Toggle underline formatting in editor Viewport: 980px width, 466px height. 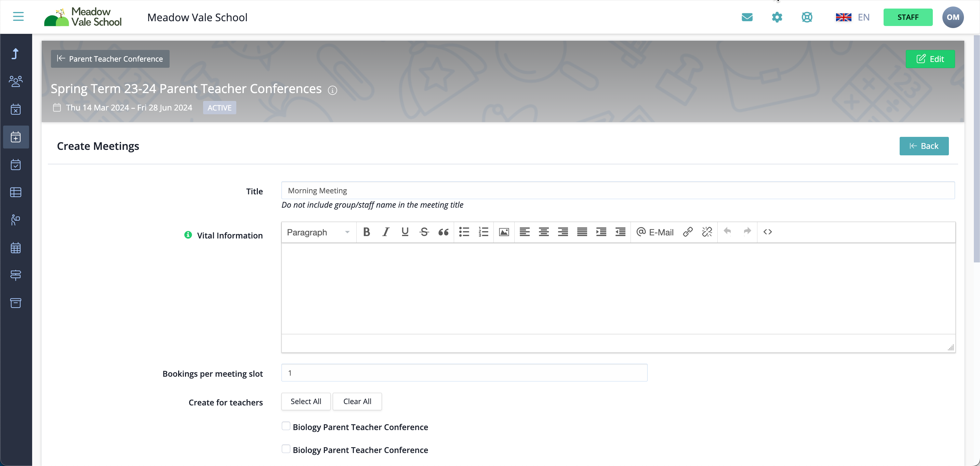tap(405, 232)
